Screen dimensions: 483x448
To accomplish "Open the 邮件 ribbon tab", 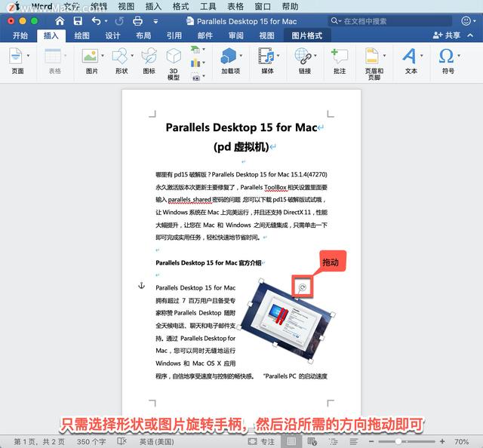I will [205, 35].
